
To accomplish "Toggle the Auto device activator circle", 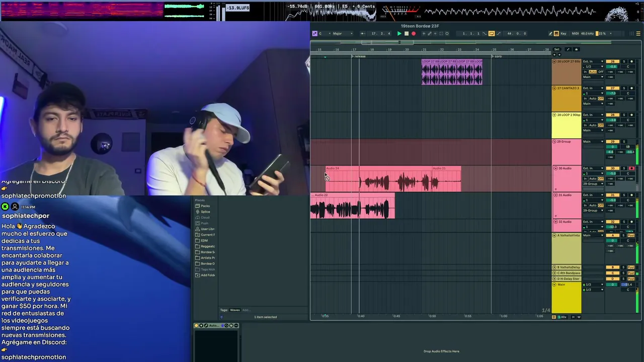I will 197,325.
